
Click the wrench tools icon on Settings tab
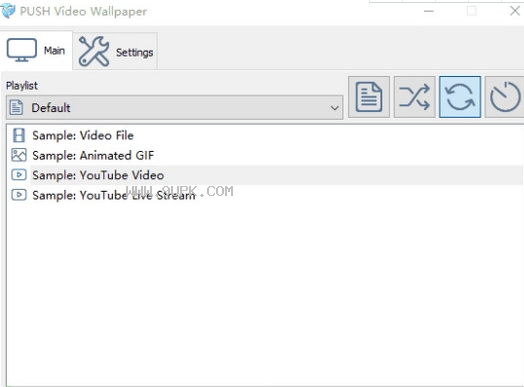click(x=94, y=51)
